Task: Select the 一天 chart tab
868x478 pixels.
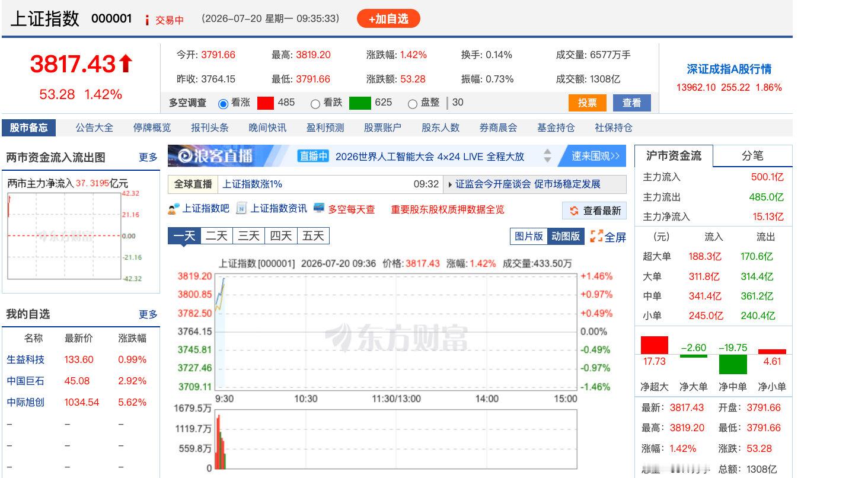Action: 184,236
